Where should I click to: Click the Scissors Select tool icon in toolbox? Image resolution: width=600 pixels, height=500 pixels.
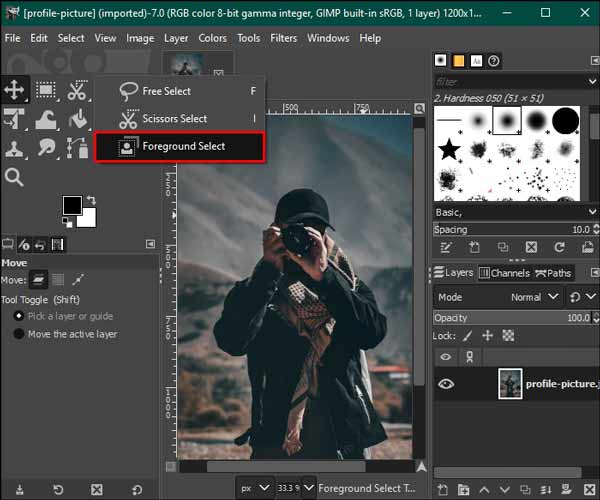point(77,90)
